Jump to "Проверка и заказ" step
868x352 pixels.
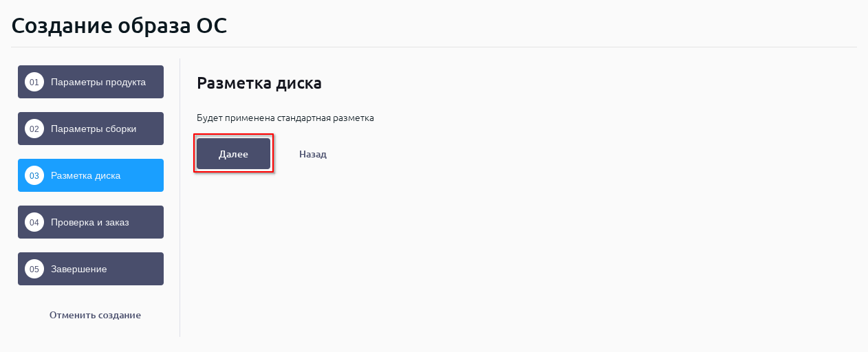90,222
